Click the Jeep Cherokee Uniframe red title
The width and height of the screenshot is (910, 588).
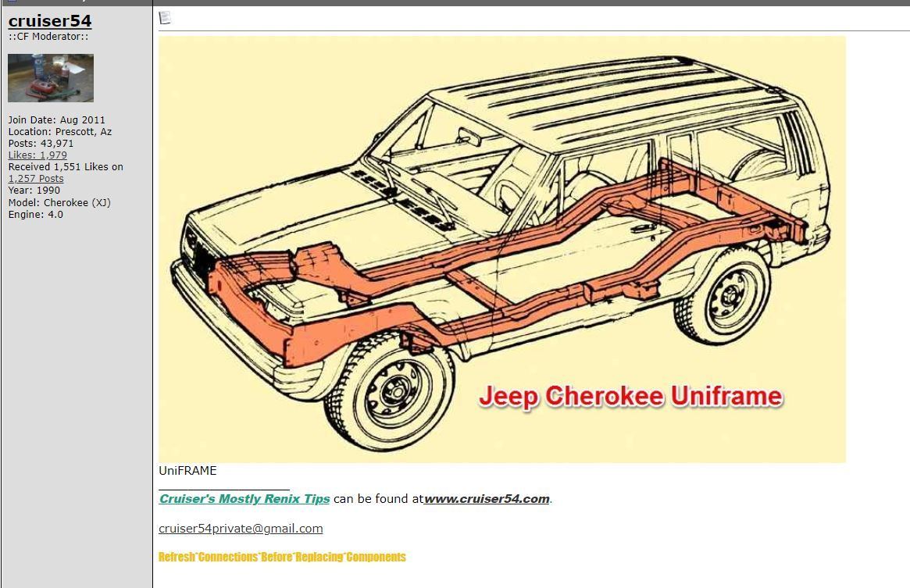[630, 396]
